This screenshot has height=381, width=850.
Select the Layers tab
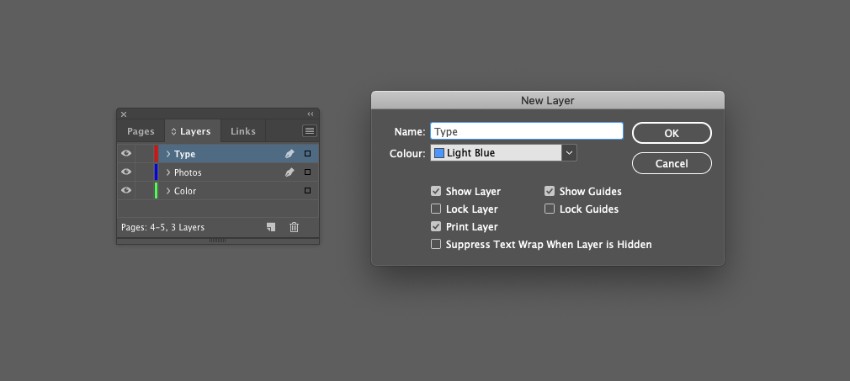pos(192,132)
